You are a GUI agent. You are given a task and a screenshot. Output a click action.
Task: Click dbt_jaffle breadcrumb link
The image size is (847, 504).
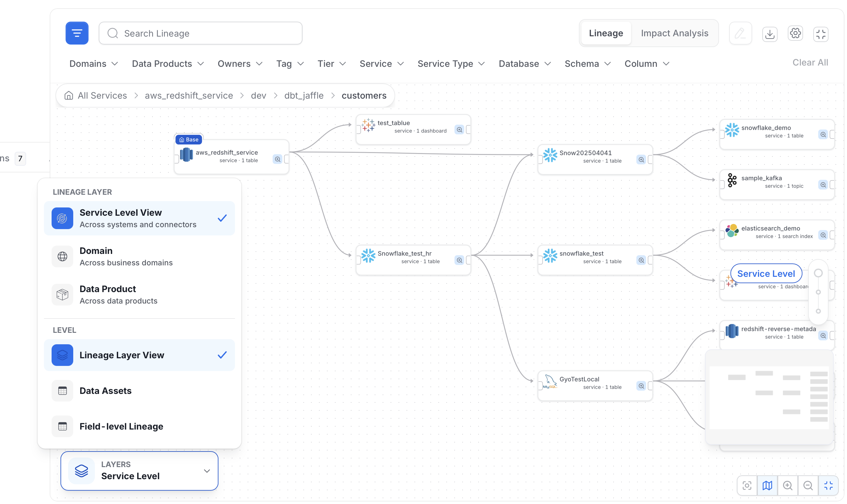304,95
